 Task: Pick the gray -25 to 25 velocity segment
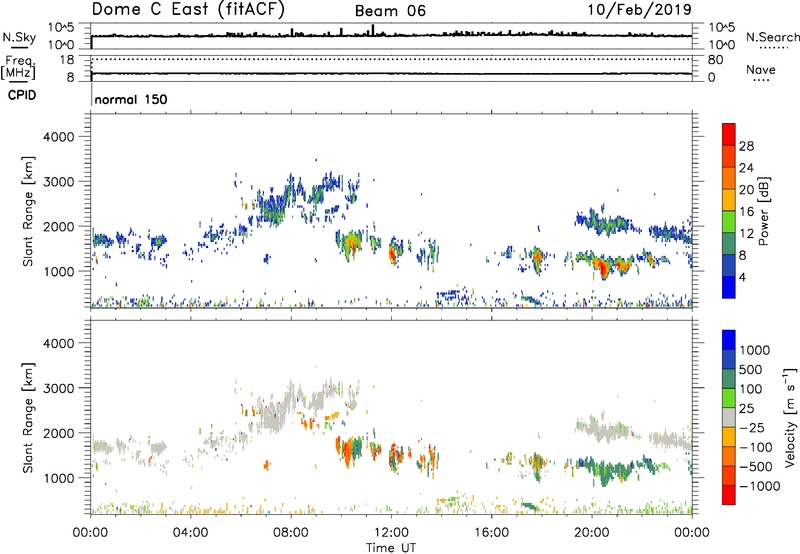(x=729, y=417)
